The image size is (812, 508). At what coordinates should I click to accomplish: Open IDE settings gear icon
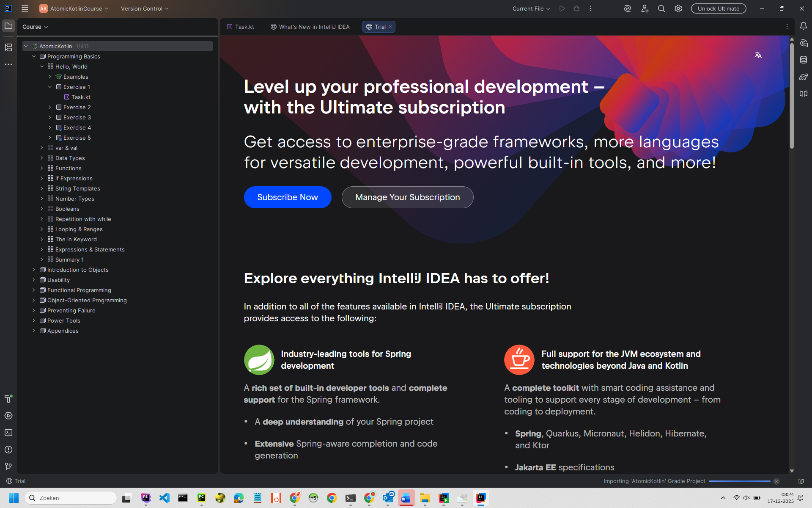[678, 8]
